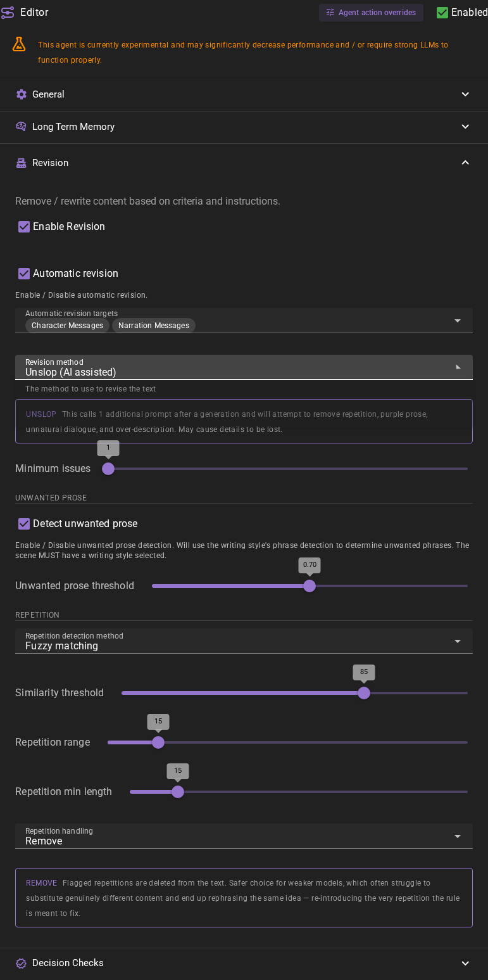The width and height of the screenshot is (488, 980).
Task: Click the Revision header label
Action: [50, 163]
